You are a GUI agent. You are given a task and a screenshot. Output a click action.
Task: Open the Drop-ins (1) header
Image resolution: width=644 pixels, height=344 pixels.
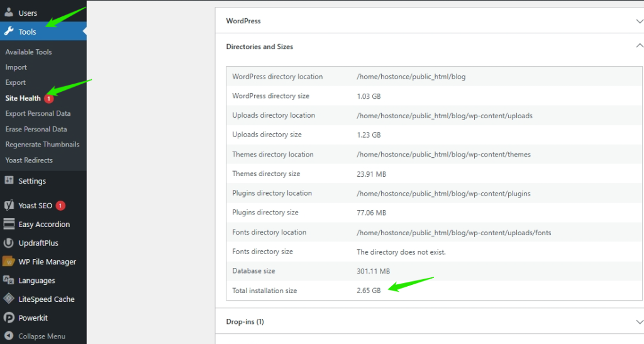430,321
